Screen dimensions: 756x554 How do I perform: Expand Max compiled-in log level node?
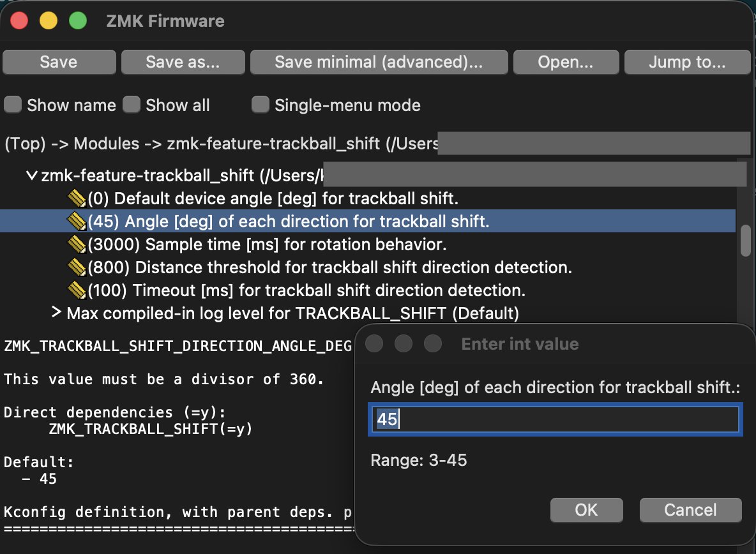point(56,312)
